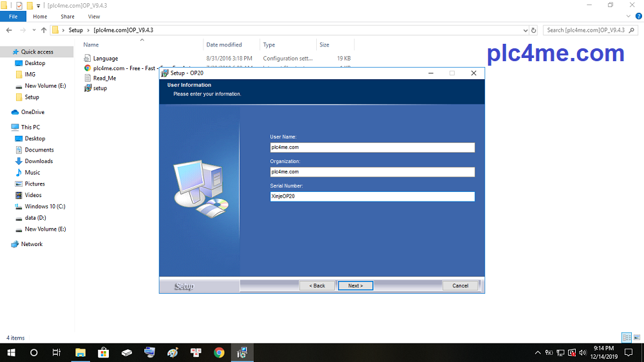This screenshot has height=362, width=644.
Task: Open File Explorer from taskbar
Action: (80, 352)
